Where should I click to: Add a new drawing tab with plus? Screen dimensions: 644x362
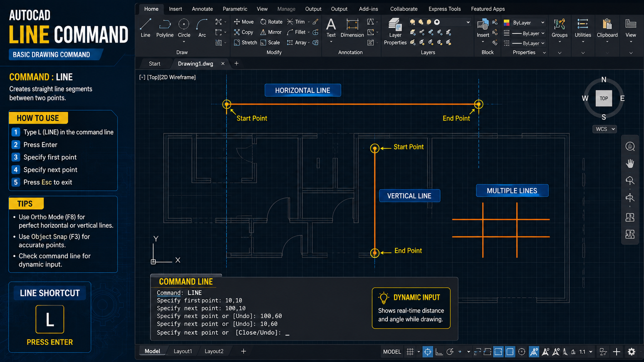pyautogui.click(x=236, y=63)
